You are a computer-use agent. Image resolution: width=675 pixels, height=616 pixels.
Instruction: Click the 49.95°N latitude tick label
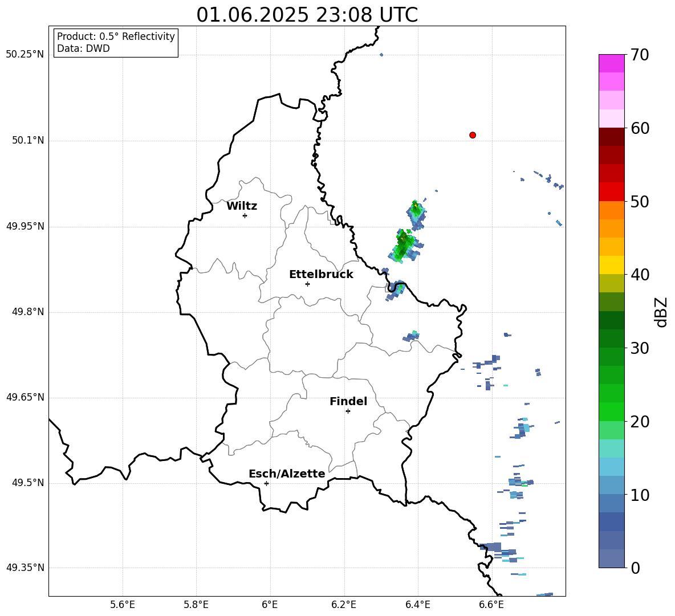coord(25,226)
